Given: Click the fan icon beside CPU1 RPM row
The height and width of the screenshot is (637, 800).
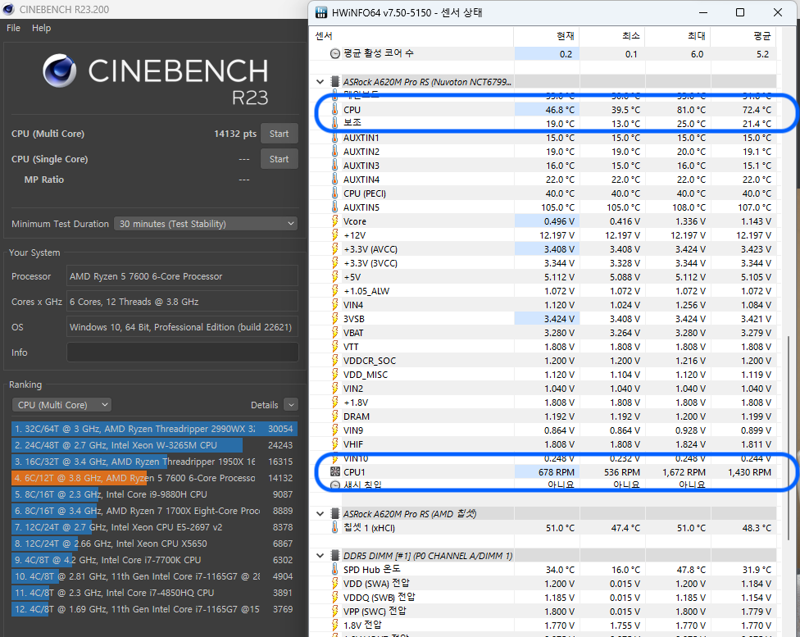Looking at the screenshot, I should click(x=335, y=472).
